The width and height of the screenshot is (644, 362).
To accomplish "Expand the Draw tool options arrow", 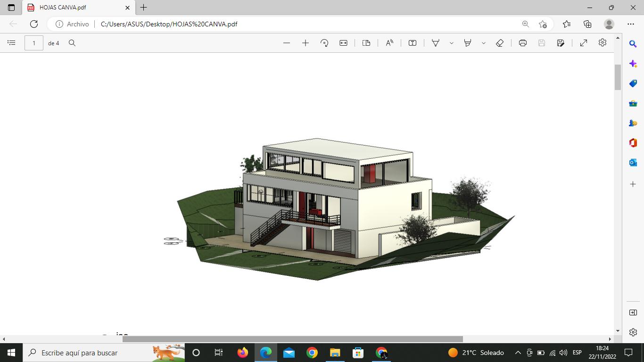I will click(x=451, y=43).
